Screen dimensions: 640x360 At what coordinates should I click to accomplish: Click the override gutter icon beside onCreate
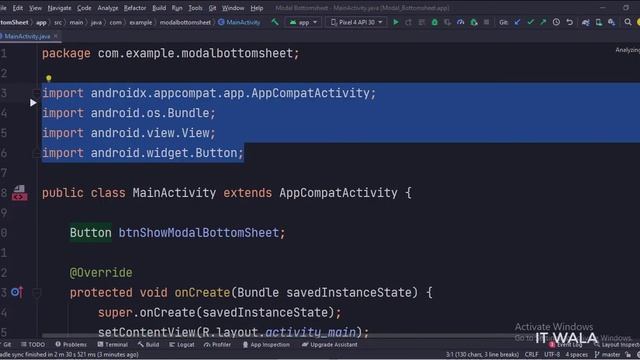coord(17,292)
